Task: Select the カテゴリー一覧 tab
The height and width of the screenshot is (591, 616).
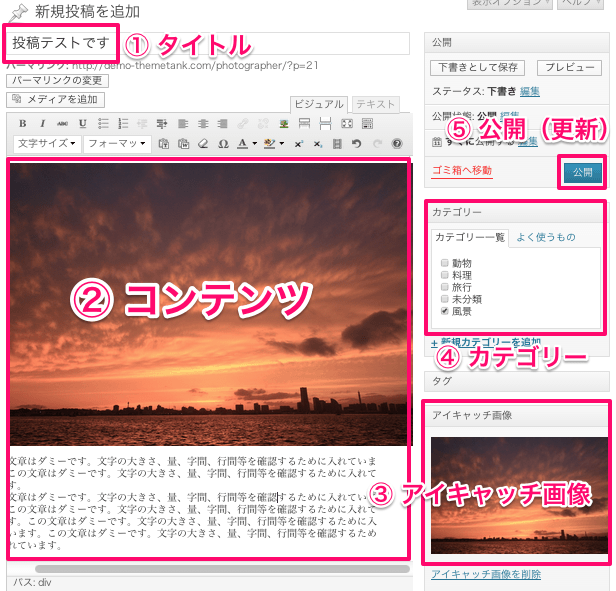Action: point(470,238)
